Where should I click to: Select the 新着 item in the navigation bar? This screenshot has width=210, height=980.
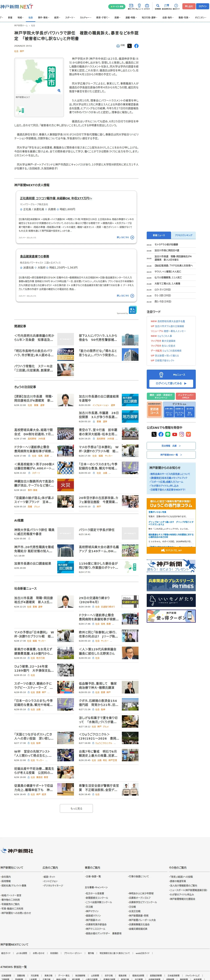[10, 17]
